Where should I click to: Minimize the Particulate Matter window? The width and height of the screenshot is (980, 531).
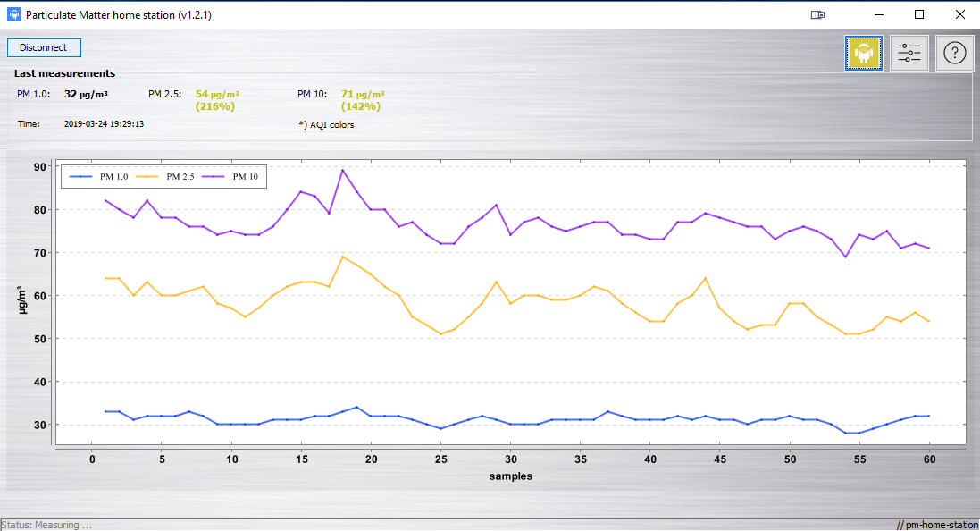878,15
